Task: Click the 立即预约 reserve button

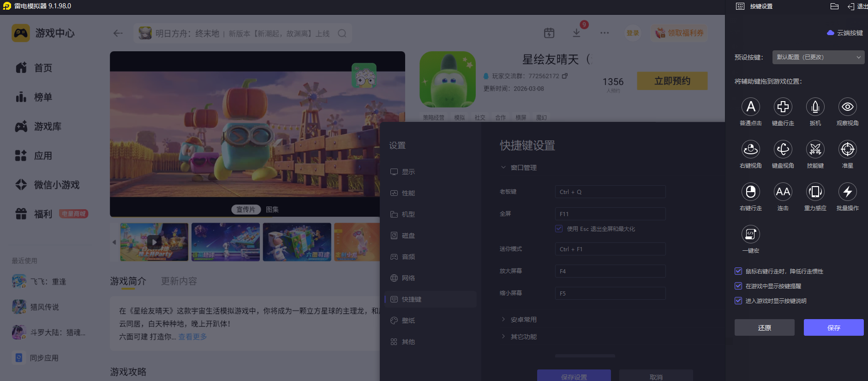Action: (672, 81)
